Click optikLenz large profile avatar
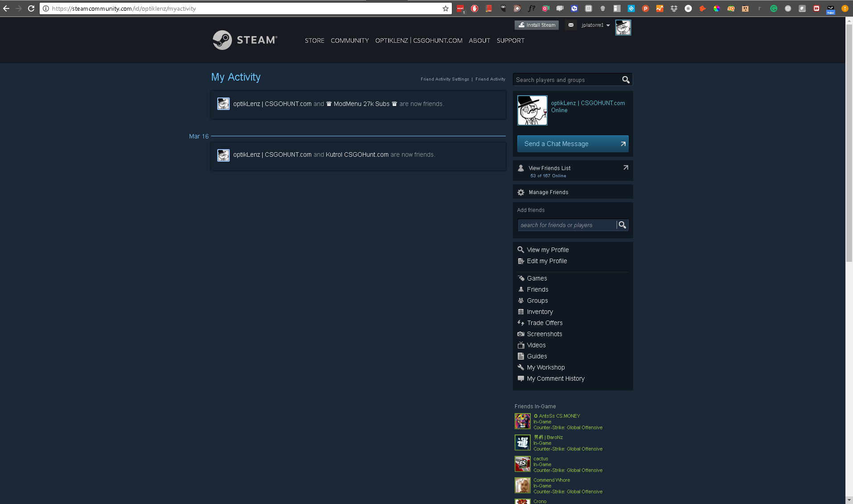 point(532,110)
